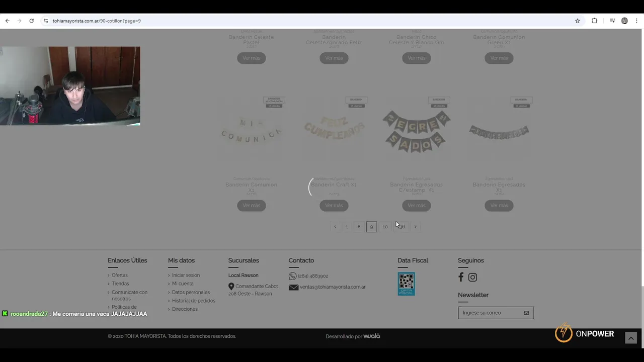Click Ver más under Banderin Craft X1
This screenshot has width=644, height=362.
334,205
